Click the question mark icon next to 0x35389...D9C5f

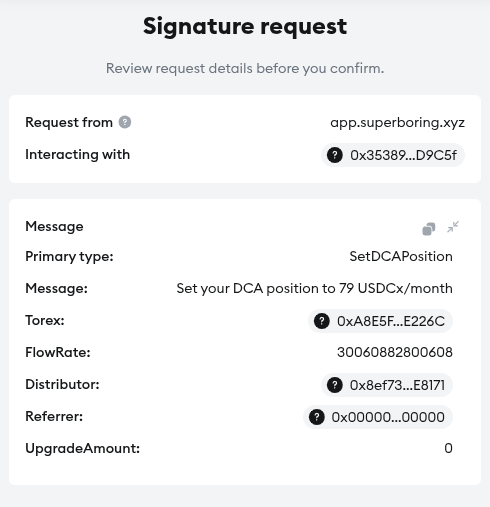[x=335, y=155]
